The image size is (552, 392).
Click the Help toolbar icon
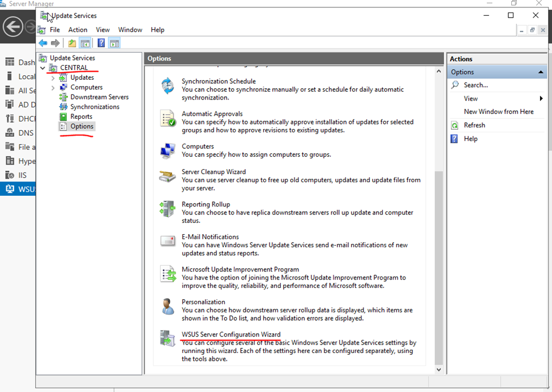(x=101, y=43)
